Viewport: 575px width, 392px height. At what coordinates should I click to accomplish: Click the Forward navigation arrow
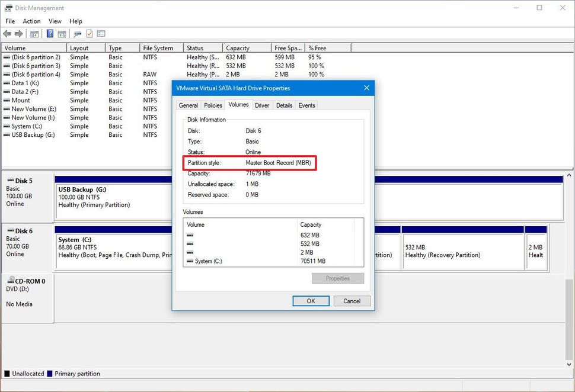pos(18,34)
